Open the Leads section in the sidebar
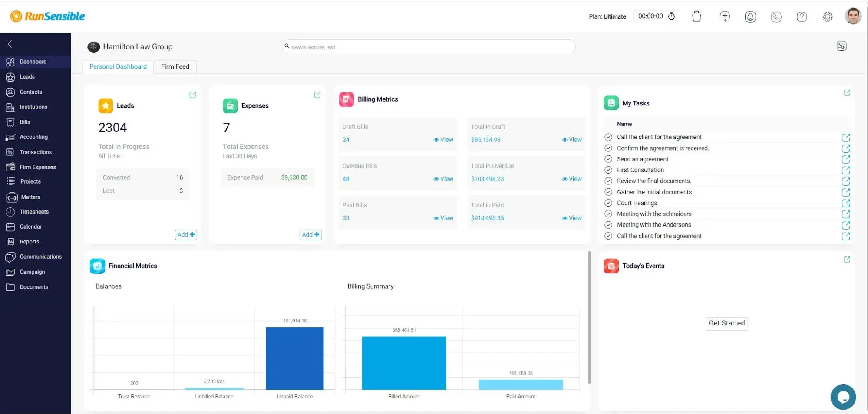The image size is (868, 414). click(x=27, y=77)
